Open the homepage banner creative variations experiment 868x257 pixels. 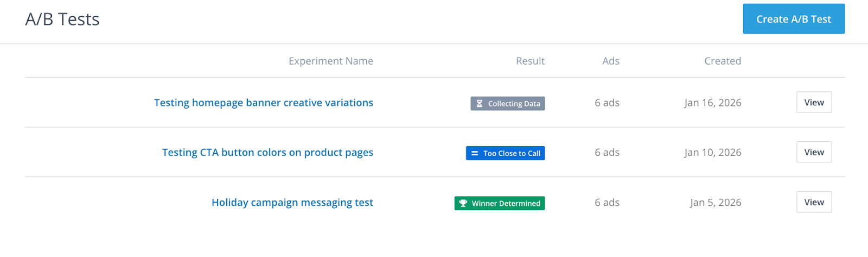tap(263, 103)
